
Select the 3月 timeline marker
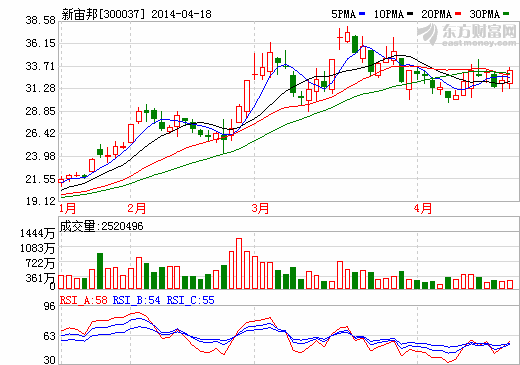[x=260, y=209]
